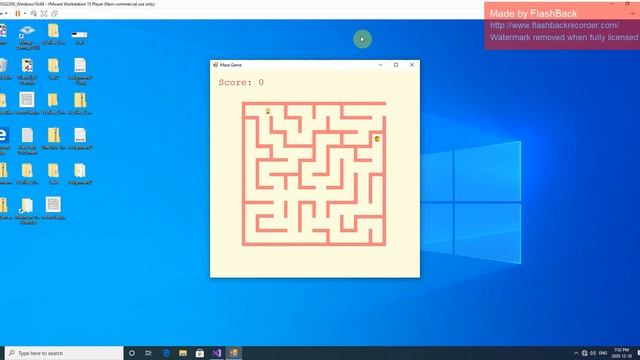Open Microsoft Store from the taskbar

(x=200, y=353)
